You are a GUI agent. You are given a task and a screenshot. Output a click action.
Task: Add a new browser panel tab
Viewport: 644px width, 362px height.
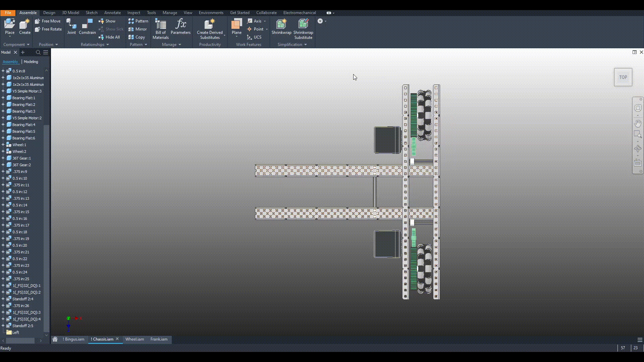[x=23, y=52]
